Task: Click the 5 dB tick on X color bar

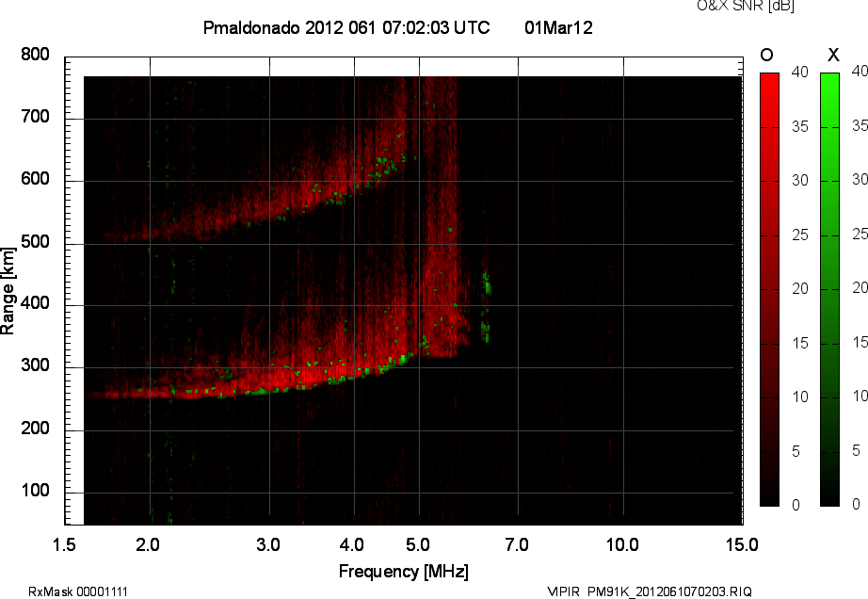Action: coord(857,450)
